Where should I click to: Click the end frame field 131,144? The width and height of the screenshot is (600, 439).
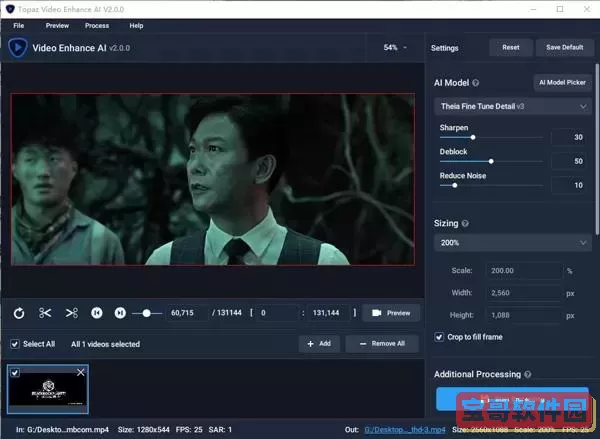[328, 313]
